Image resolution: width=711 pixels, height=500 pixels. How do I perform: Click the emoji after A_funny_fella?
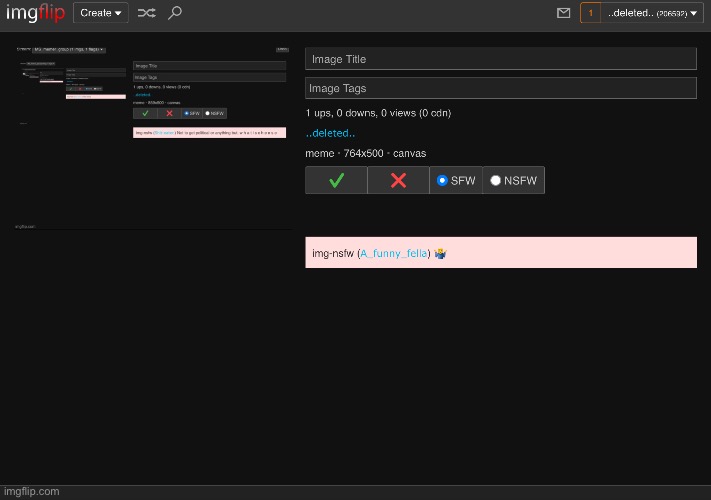(x=440, y=254)
